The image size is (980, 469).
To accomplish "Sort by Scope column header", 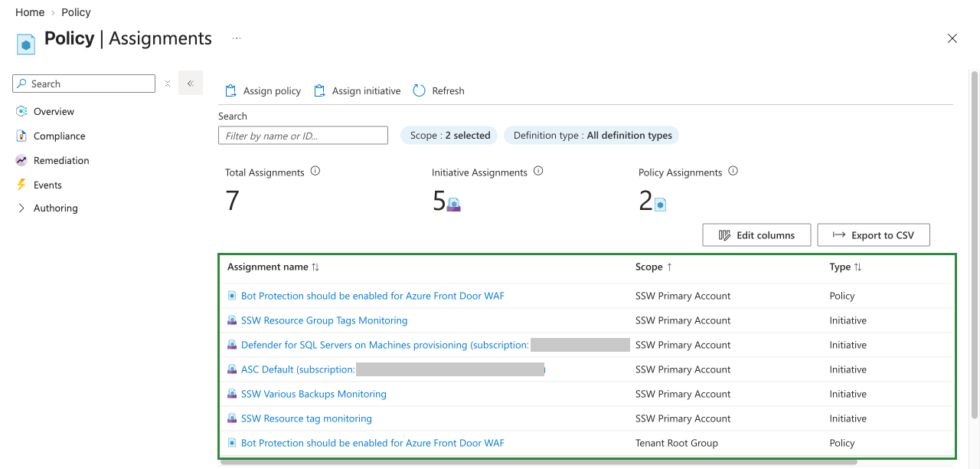I will pos(654,267).
